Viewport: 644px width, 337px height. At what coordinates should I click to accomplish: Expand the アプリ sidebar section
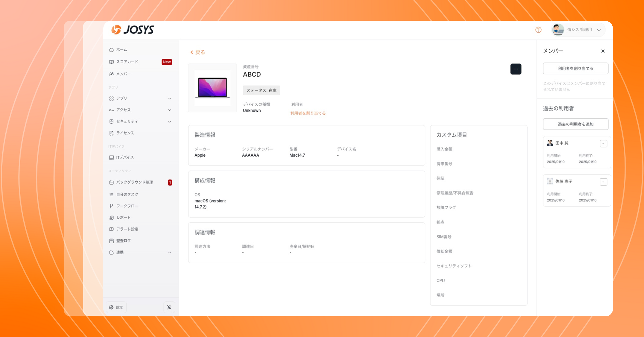[x=169, y=98]
